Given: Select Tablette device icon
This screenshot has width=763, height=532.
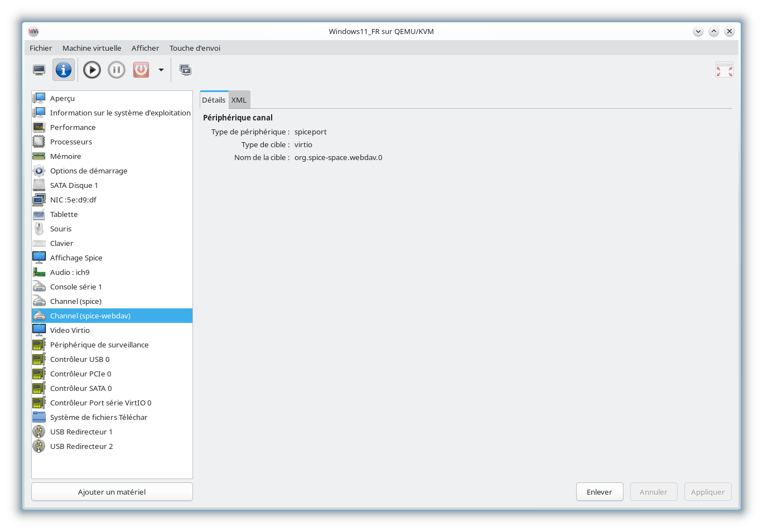Looking at the screenshot, I should click(x=39, y=214).
